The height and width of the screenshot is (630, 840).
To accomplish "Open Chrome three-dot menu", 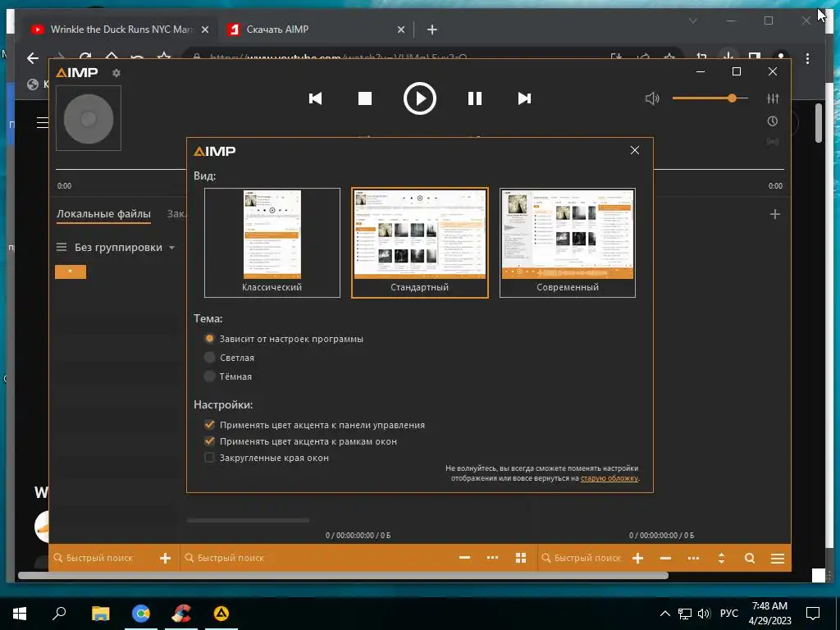I will [807, 58].
